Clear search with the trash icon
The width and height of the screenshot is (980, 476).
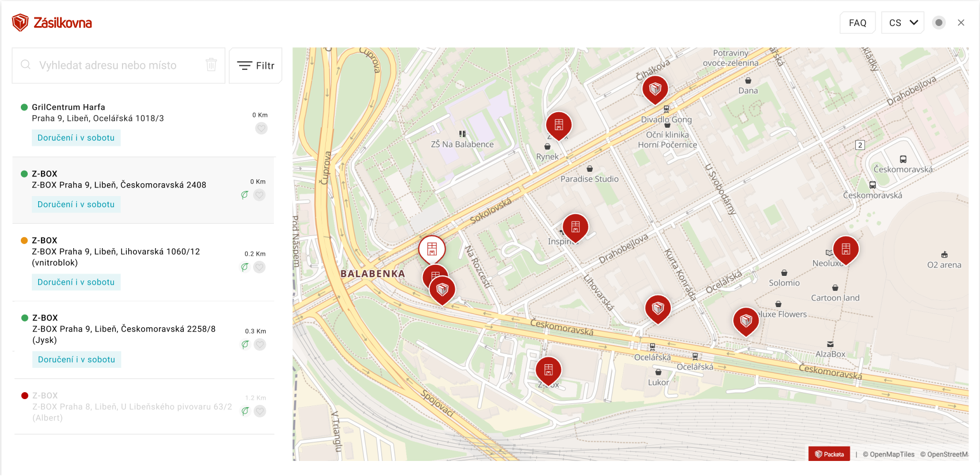(x=211, y=65)
